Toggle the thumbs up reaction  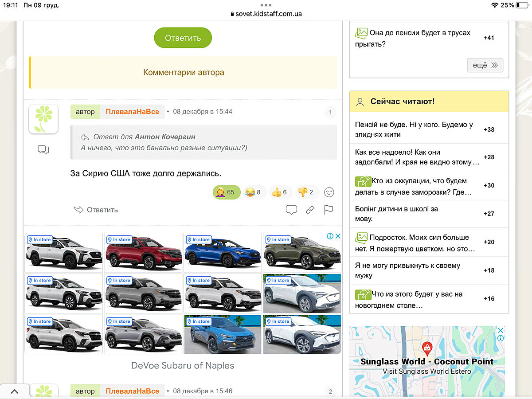pos(280,192)
